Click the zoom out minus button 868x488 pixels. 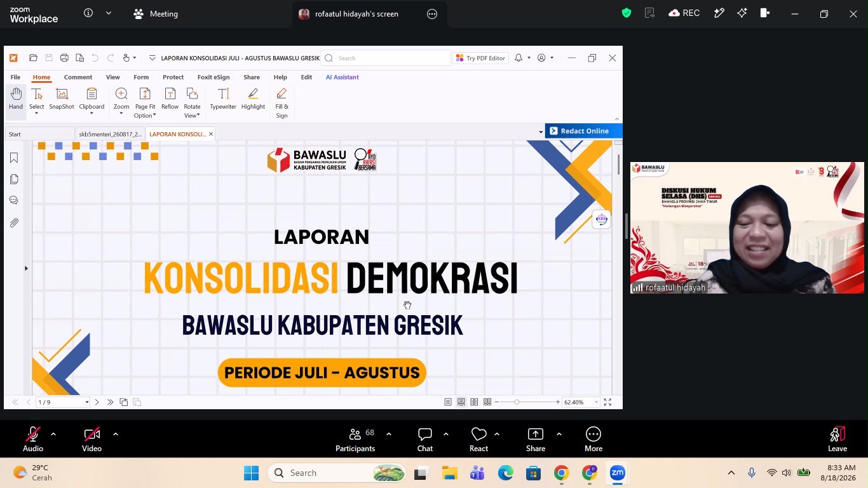pyautogui.click(x=497, y=402)
